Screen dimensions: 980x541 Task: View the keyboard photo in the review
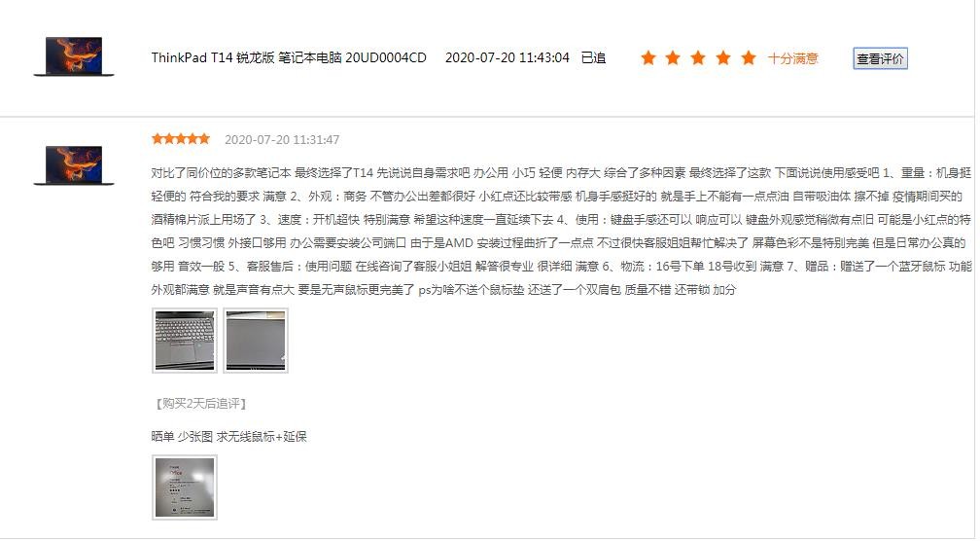[185, 341]
